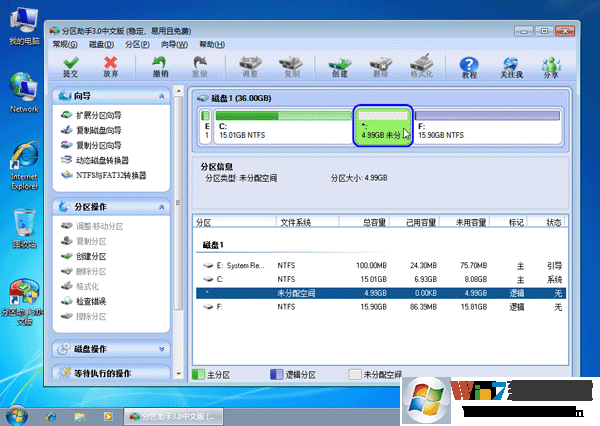
Task: Click the 提交 (Apply) toolbar icon
Action: 70,66
